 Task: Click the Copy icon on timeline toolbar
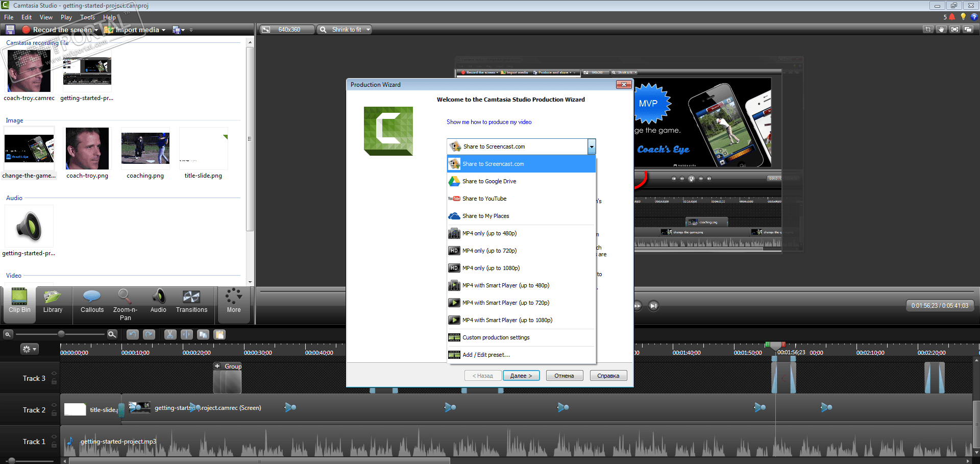(x=203, y=334)
